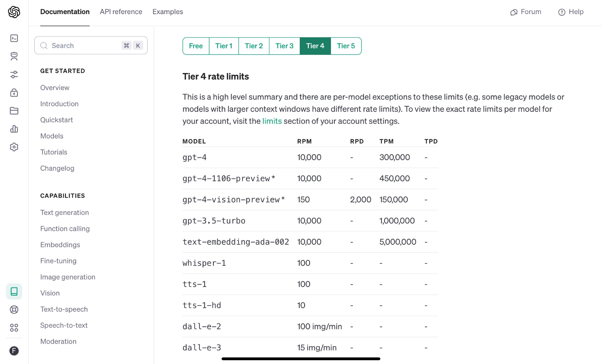This screenshot has width=602, height=364.
Task: Click the tts-1-hd model name
Action: click(x=202, y=305)
